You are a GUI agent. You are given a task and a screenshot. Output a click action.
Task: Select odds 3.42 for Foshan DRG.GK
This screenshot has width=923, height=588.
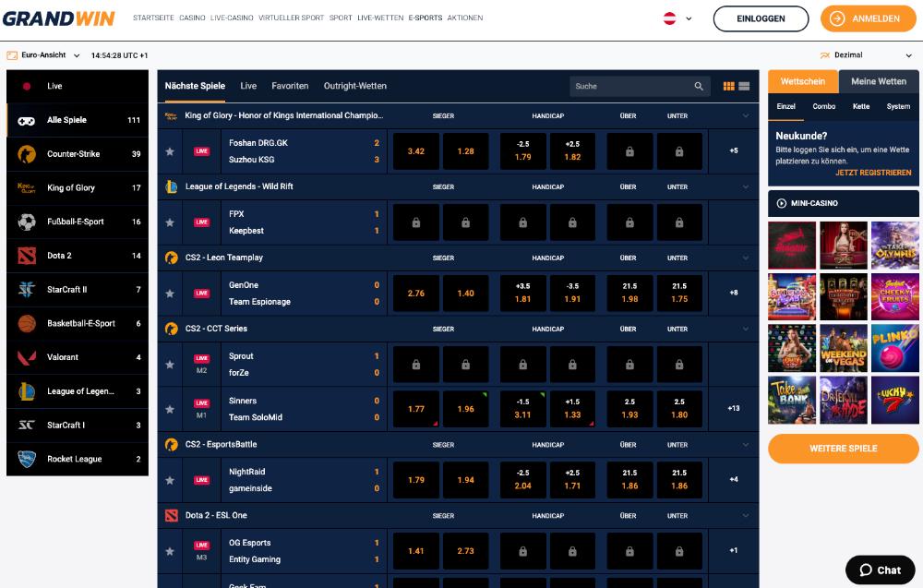pos(416,151)
